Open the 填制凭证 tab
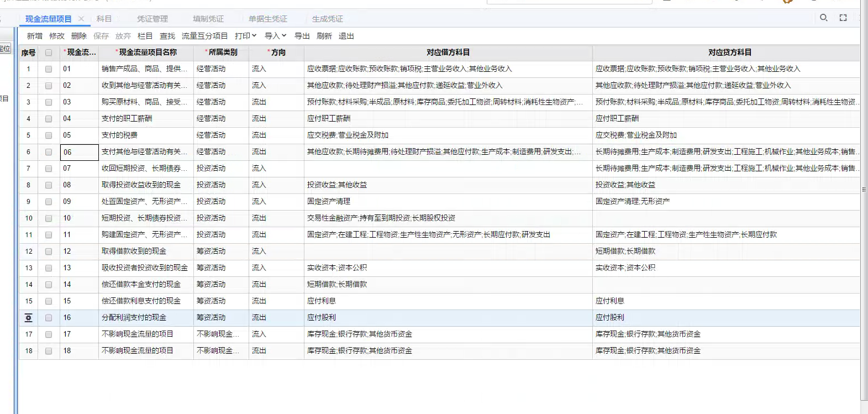The width and height of the screenshot is (868, 414). (x=208, y=19)
